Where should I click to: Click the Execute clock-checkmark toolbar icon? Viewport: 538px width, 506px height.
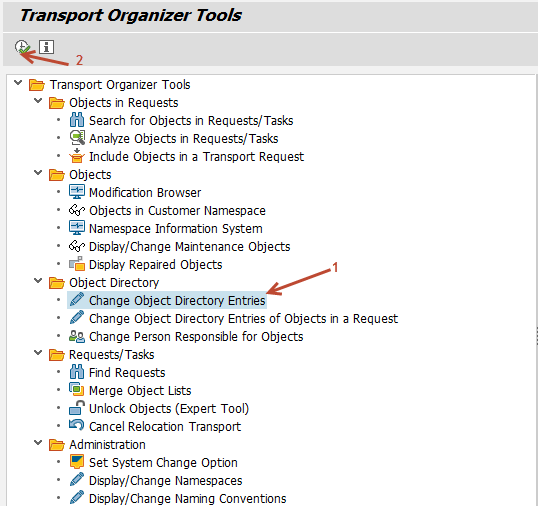22,47
